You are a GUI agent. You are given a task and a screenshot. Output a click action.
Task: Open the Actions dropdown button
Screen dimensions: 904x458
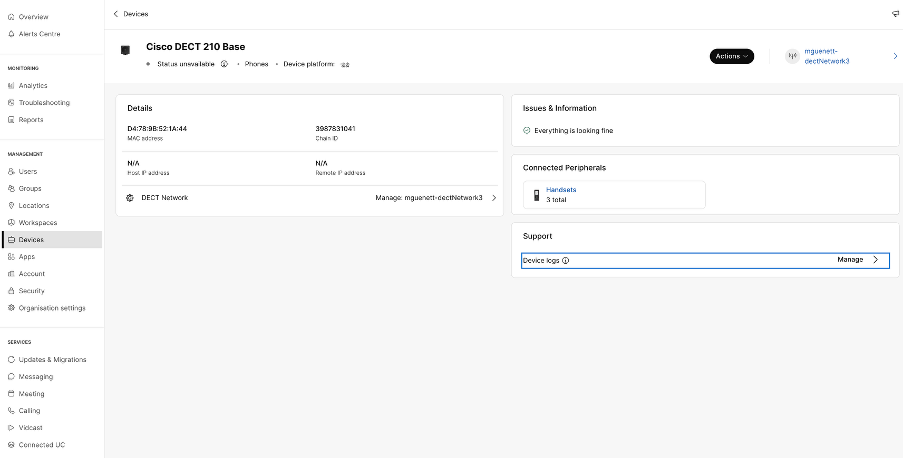coord(732,56)
